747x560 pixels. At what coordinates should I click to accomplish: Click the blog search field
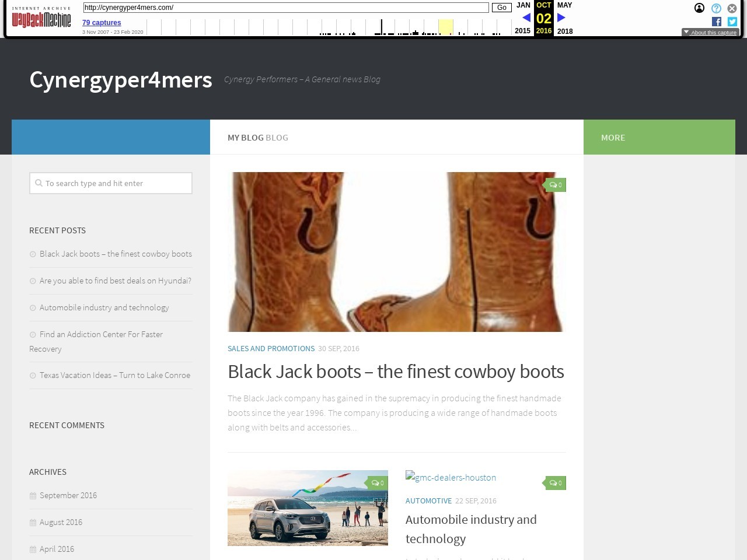(x=111, y=183)
